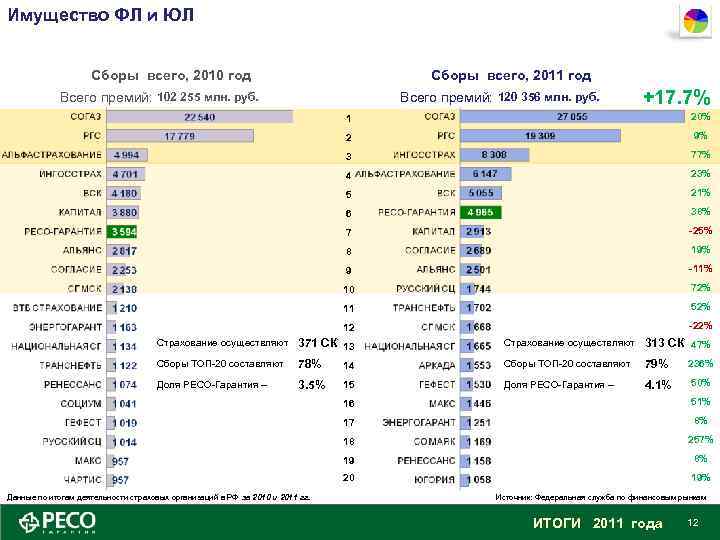
Task: Click the heading 'Сборы всего, 2011 год'
Action: [511, 75]
